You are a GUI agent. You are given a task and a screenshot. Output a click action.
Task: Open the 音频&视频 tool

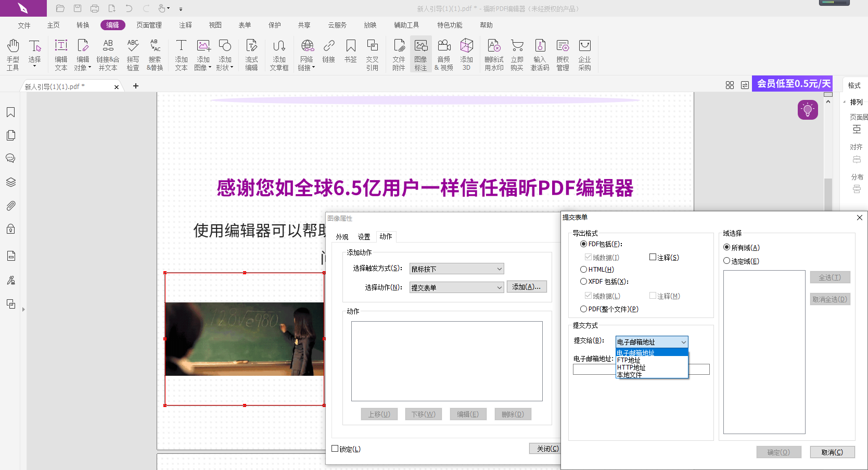click(x=444, y=54)
